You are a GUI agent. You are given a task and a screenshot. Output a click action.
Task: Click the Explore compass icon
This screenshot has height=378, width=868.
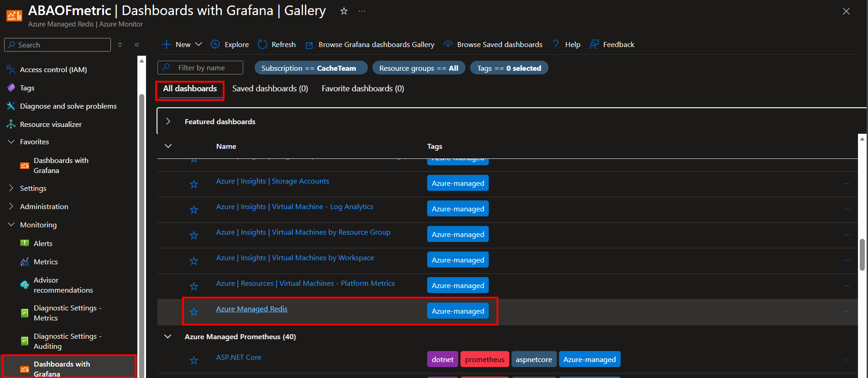tap(215, 44)
